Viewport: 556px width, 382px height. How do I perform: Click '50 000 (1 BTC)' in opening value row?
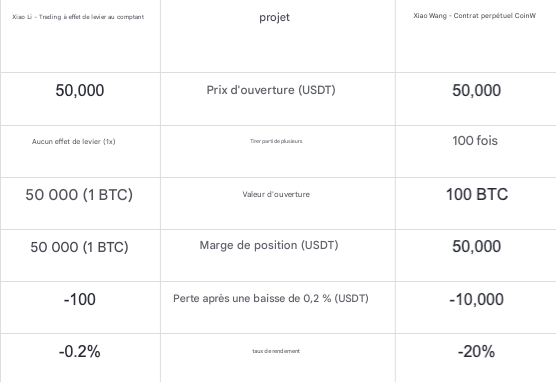(x=79, y=195)
